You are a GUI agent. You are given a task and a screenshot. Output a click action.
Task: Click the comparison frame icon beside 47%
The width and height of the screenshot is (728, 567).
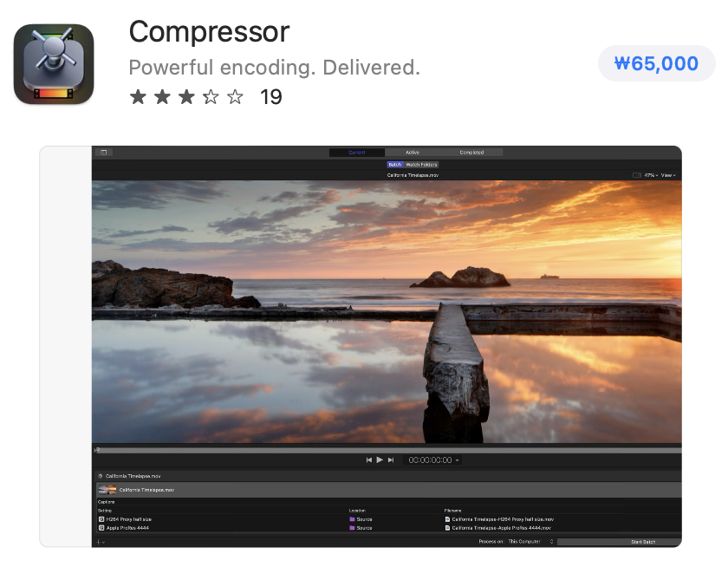pyautogui.click(x=636, y=175)
